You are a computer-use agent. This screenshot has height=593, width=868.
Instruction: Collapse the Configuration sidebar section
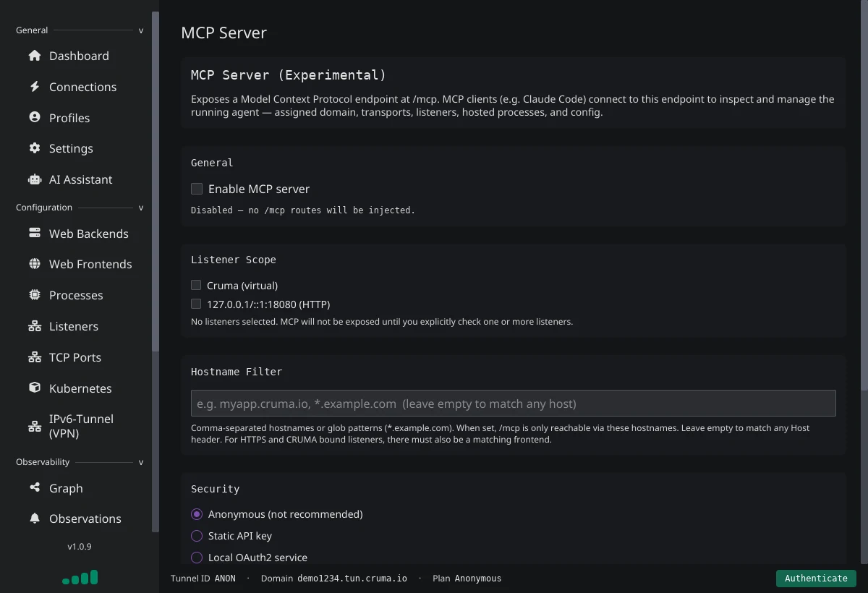[141, 208]
